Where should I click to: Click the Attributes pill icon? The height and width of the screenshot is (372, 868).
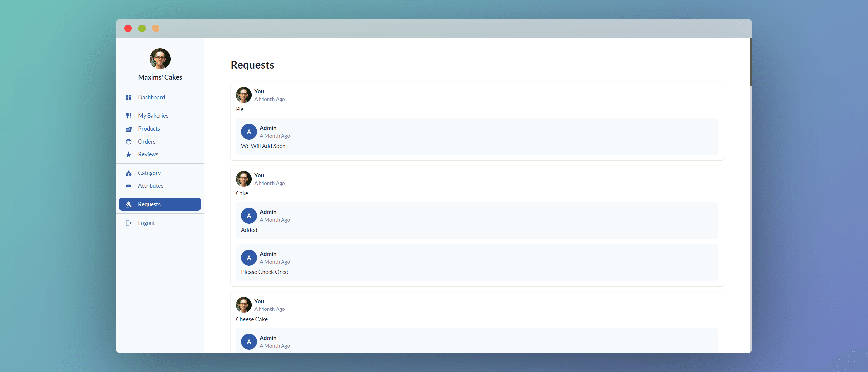point(128,186)
